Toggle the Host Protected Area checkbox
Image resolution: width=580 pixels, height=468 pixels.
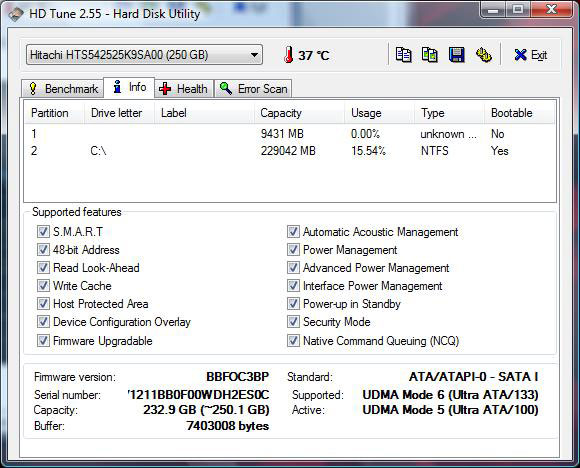point(43,304)
